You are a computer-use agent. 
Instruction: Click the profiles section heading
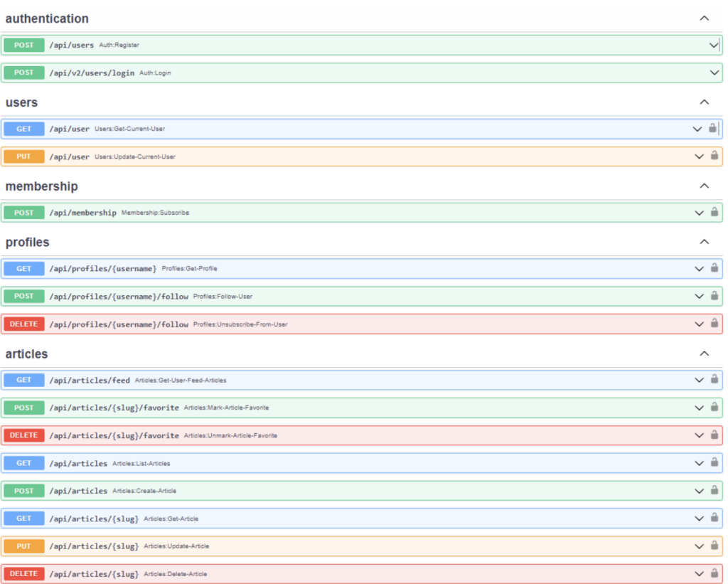click(x=28, y=243)
